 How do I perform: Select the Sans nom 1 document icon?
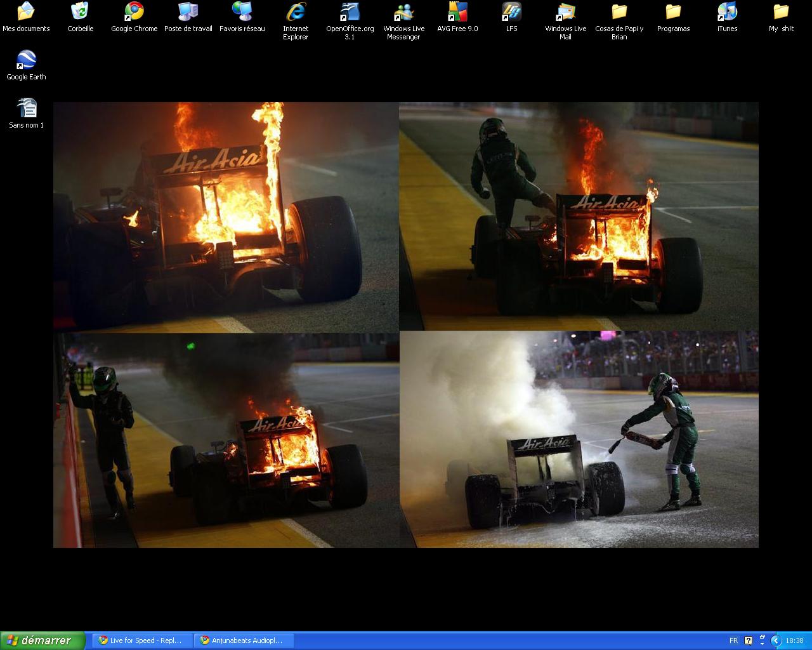(x=26, y=114)
